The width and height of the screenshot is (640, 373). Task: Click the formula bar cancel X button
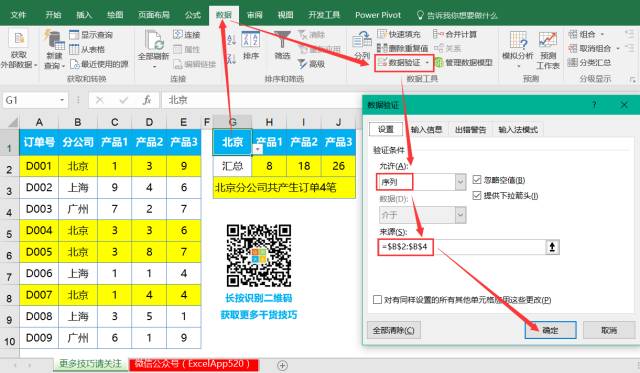point(100,100)
